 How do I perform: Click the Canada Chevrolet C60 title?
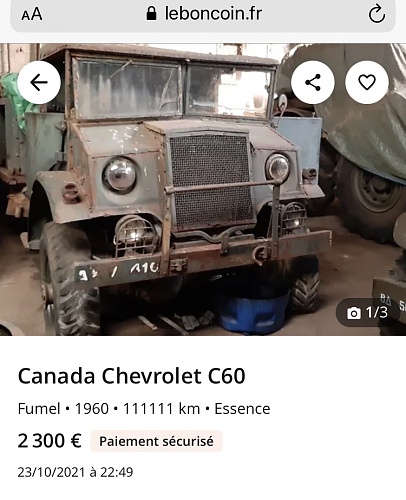132,376
